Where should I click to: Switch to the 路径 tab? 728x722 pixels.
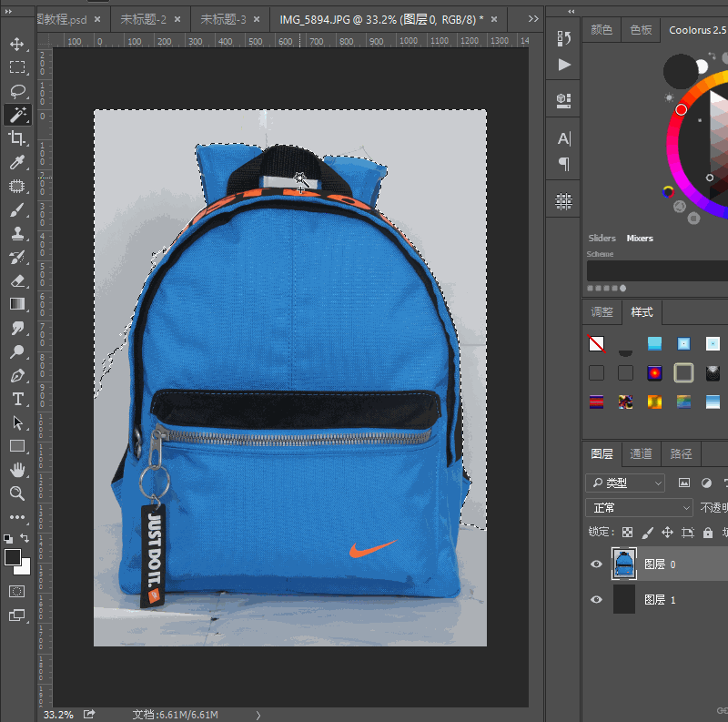(681, 454)
